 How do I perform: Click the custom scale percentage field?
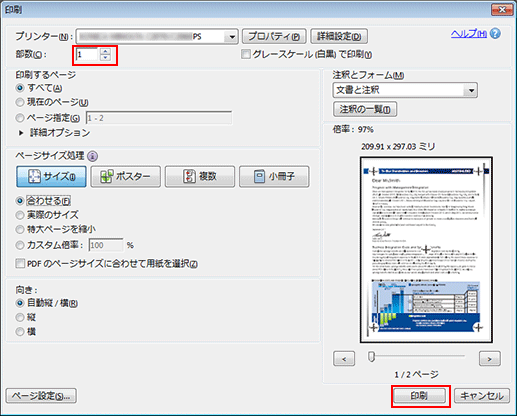[106, 245]
